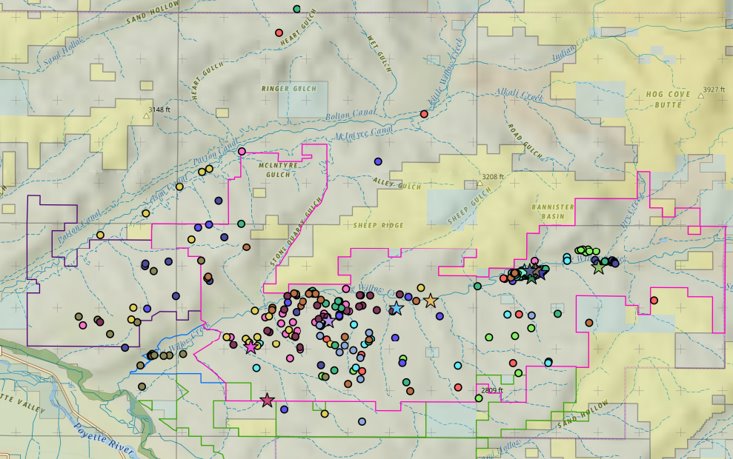This screenshot has height=459, width=733.
Task: Select the WET GULCH label
Action: pos(379,53)
